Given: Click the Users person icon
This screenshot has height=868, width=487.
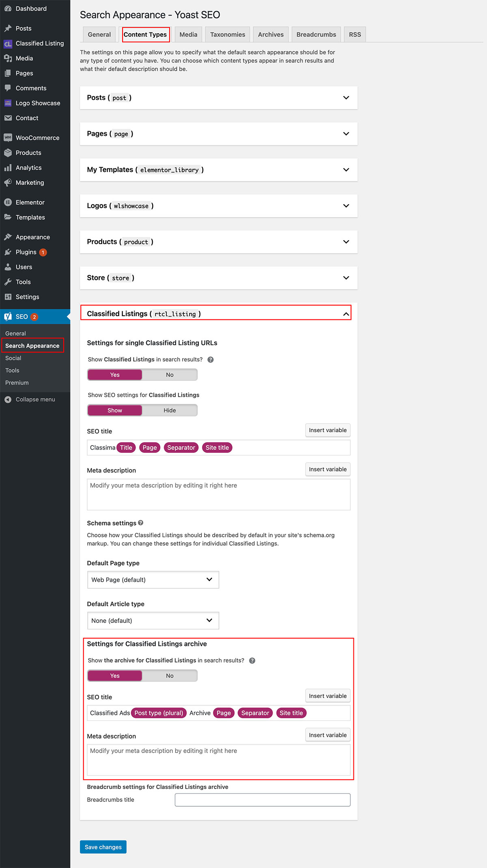Looking at the screenshot, I should click(x=8, y=267).
